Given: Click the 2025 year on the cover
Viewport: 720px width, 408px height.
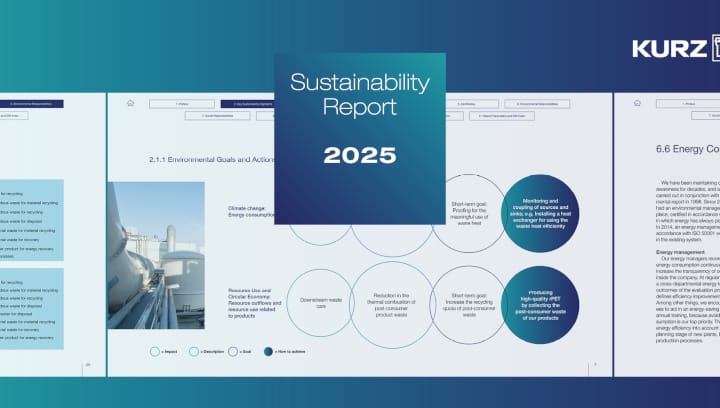Looking at the screenshot, I should pos(360,156).
